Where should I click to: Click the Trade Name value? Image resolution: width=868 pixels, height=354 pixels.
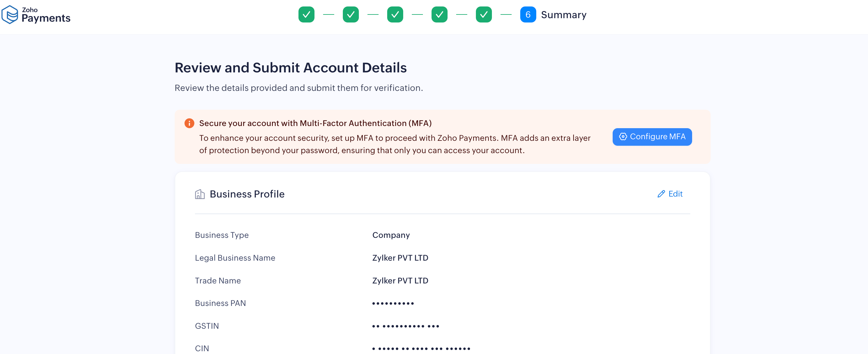click(400, 280)
